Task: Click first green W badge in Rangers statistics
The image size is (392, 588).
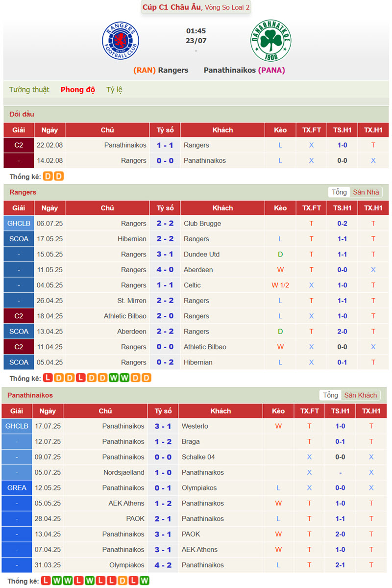Action: tap(113, 378)
